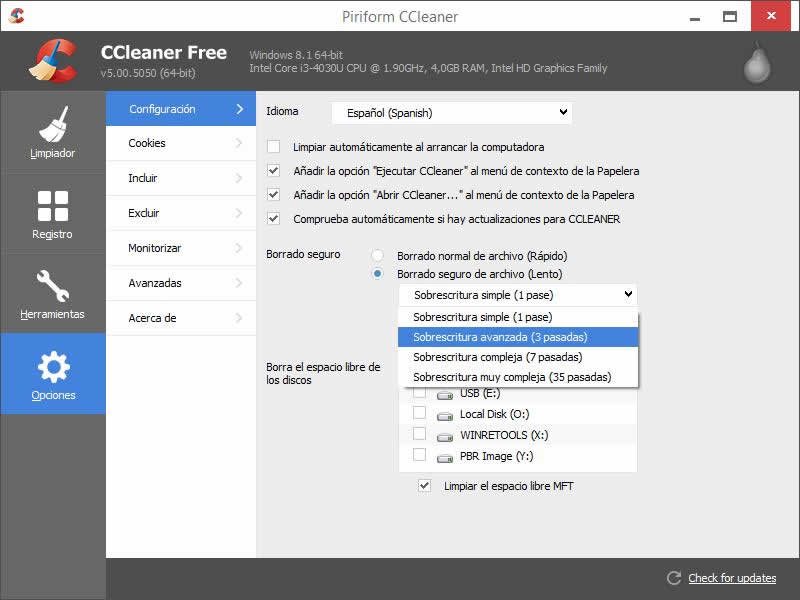Toggle Limpiar el espacio libre MFT
800x600 pixels.
coord(424,486)
